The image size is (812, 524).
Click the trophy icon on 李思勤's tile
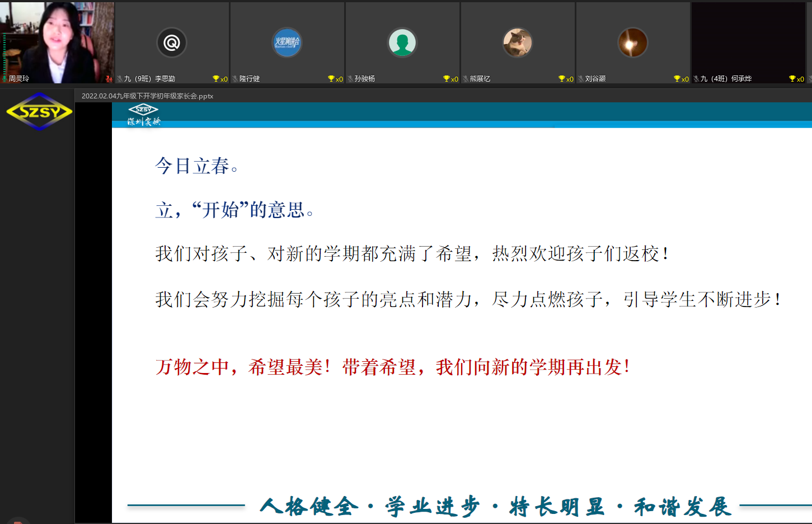coord(216,79)
